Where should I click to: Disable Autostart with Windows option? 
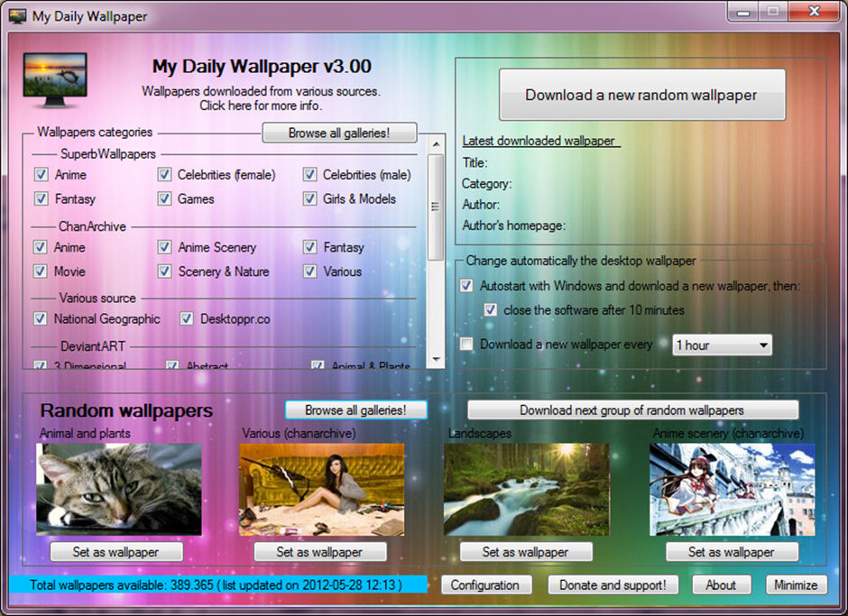pyautogui.click(x=466, y=286)
